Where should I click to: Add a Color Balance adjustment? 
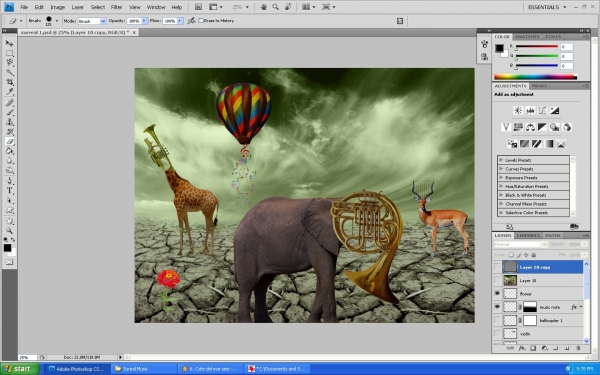(x=530, y=127)
